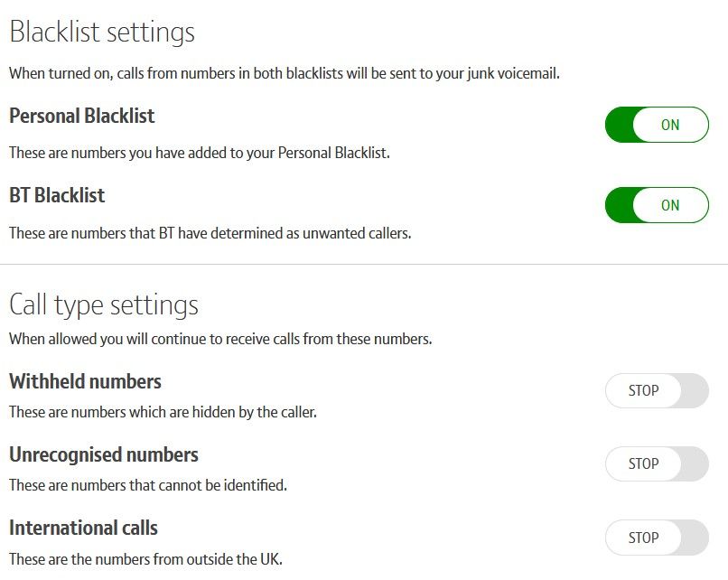Screen dimensions: 728x580
Task: Click 'When allowed you will continue' text
Action: pyautogui.click(x=220, y=340)
